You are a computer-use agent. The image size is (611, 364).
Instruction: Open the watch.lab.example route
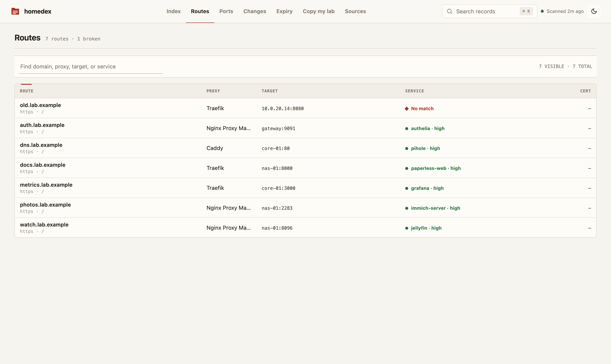click(x=44, y=224)
